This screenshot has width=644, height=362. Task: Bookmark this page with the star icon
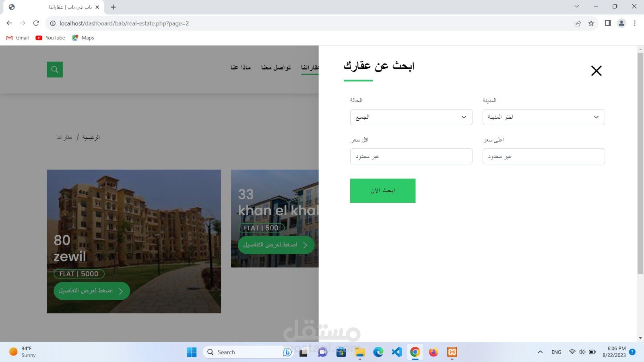591,23
